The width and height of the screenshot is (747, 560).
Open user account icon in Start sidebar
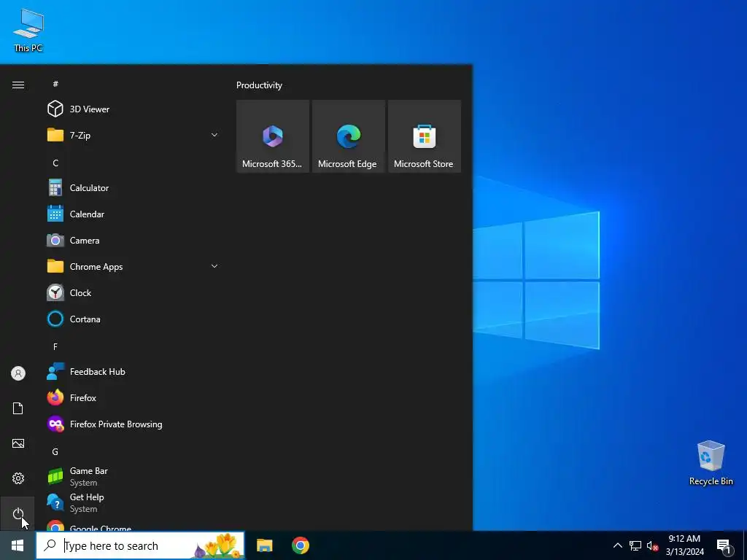coord(18,373)
